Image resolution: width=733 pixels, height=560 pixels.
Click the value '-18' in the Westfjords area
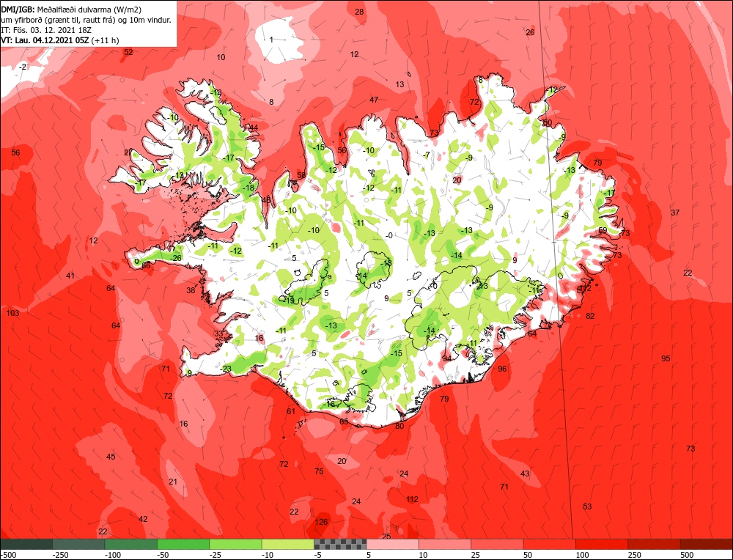click(248, 188)
